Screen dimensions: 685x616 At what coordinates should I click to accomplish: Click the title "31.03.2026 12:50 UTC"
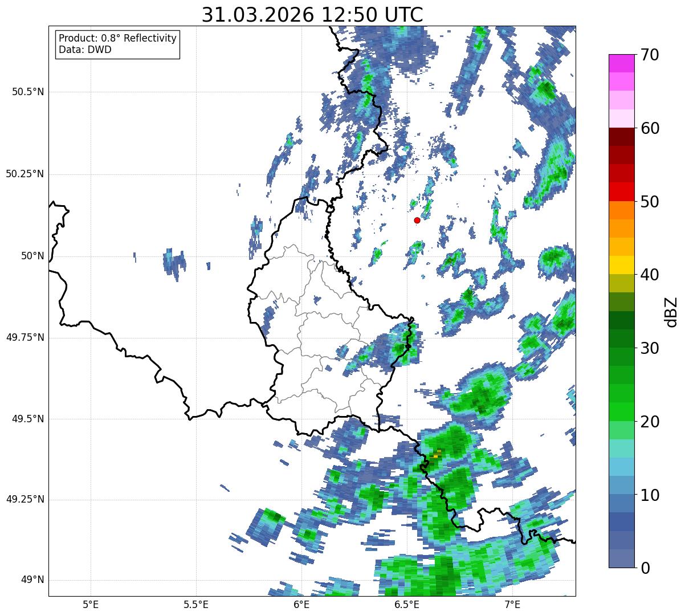click(312, 15)
